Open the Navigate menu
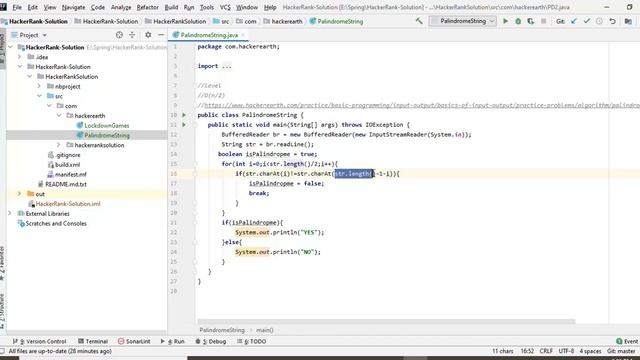 [x=73, y=7]
